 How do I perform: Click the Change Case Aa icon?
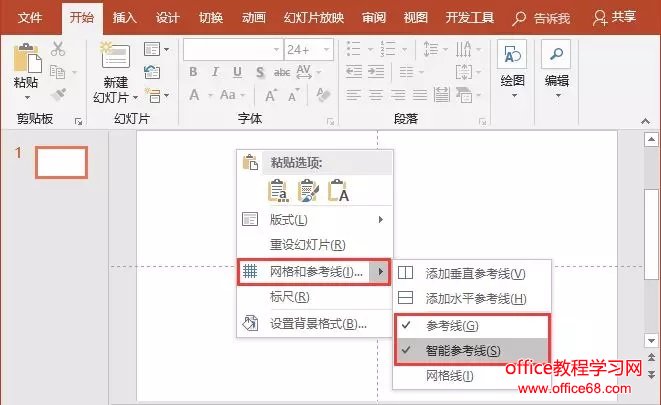click(x=228, y=95)
